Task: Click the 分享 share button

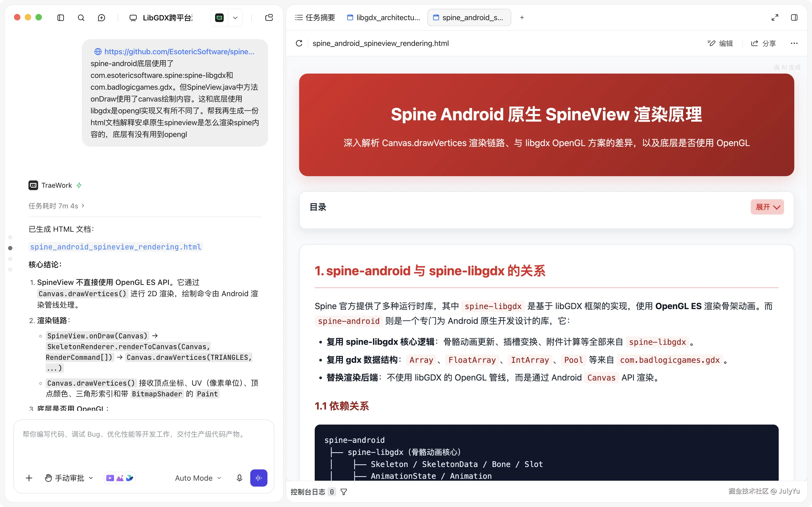Action: click(x=763, y=43)
